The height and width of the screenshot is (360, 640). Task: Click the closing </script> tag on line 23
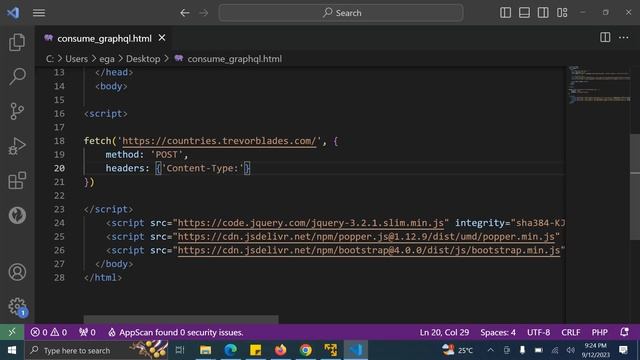click(x=108, y=209)
